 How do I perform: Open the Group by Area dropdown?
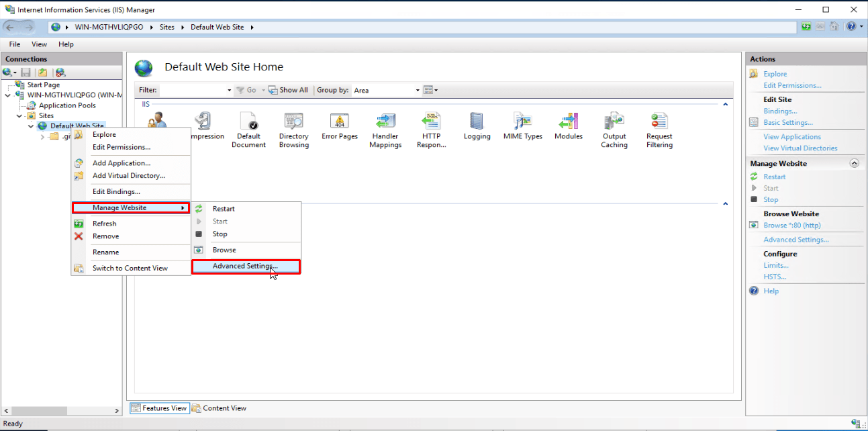[x=417, y=90]
